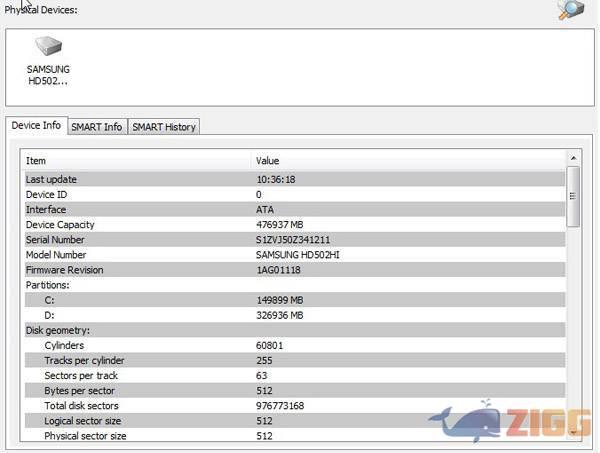This screenshot has height=453, width=600.
Task: Click the 255 tracks value
Action: click(x=264, y=361)
